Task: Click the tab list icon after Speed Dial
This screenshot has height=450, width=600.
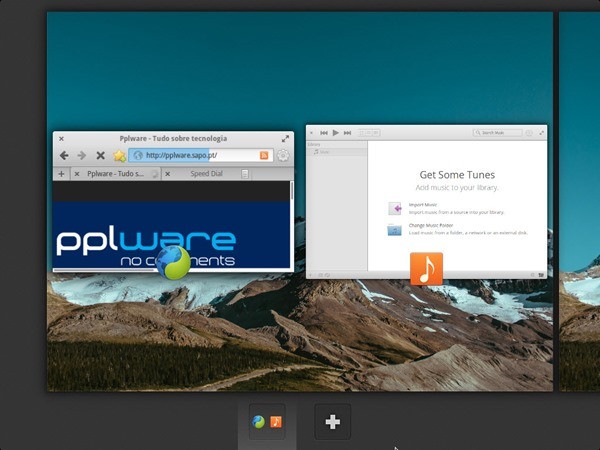Action: pos(245,174)
